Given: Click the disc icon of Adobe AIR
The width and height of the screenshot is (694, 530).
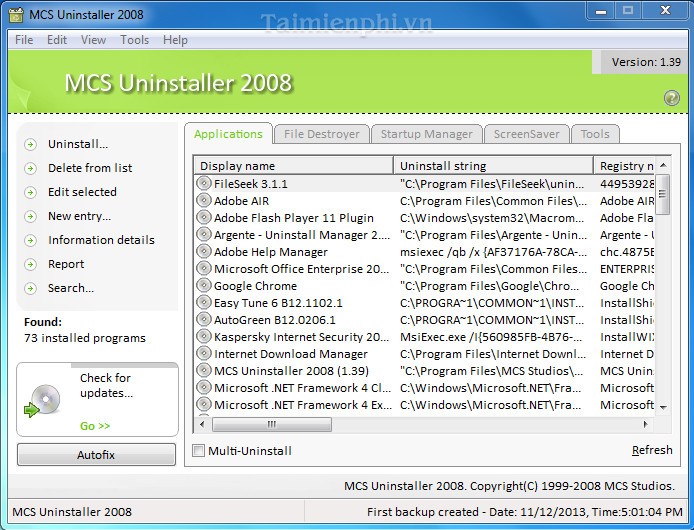Looking at the screenshot, I should coord(204,200).
